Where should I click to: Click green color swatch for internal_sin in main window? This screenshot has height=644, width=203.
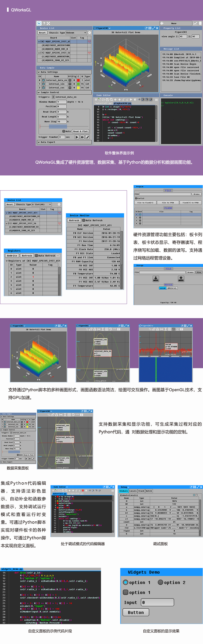point(78,84)
